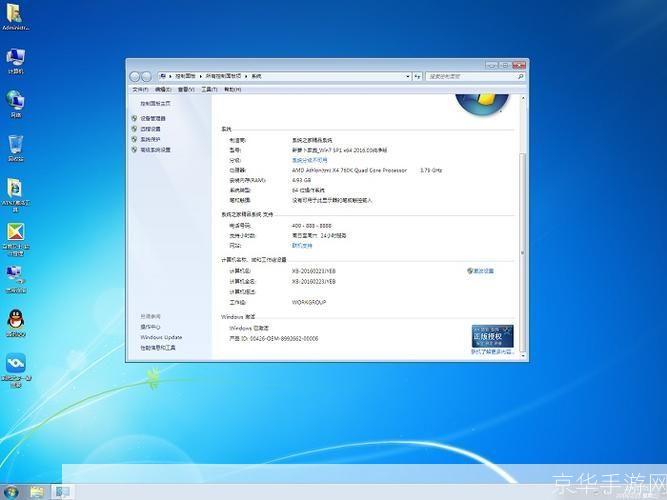The width and height of the screenshot is (667, 500).
Task: Click the Start orb on taskbar
Action: [x=11, y=492]
